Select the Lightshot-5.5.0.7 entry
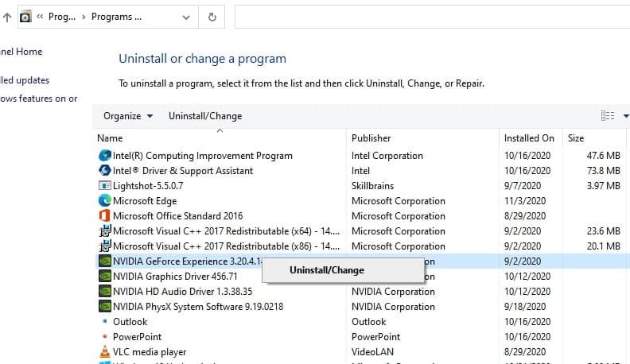Image resolution: width=630 pixels, height=364 pixels. pos(148,186)
